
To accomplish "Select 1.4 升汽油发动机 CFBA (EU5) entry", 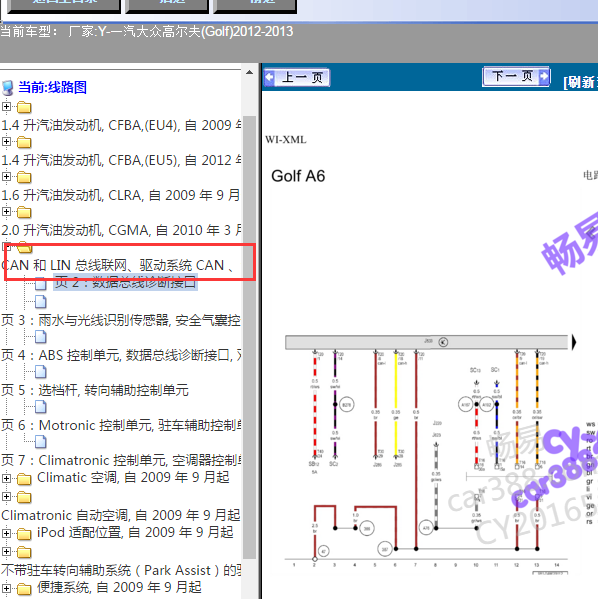I will click(x=121, y=160).
